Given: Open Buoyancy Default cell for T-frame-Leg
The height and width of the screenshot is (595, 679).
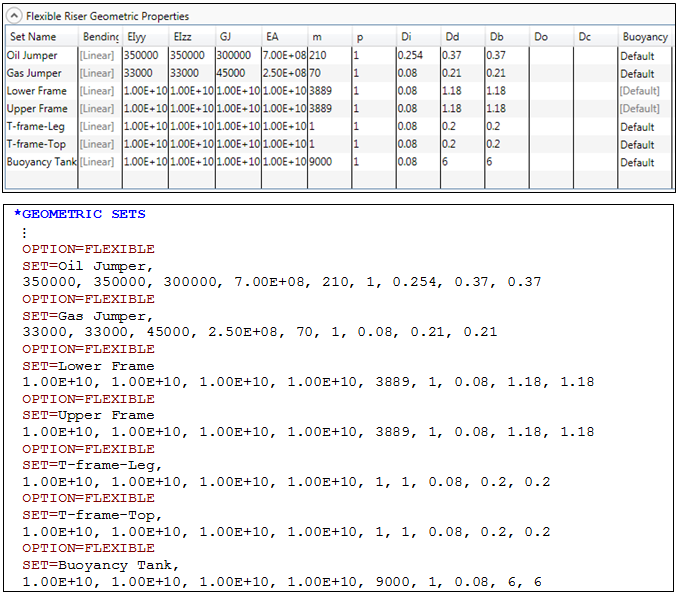Looking at the screenshot, I should click(644, 127).
